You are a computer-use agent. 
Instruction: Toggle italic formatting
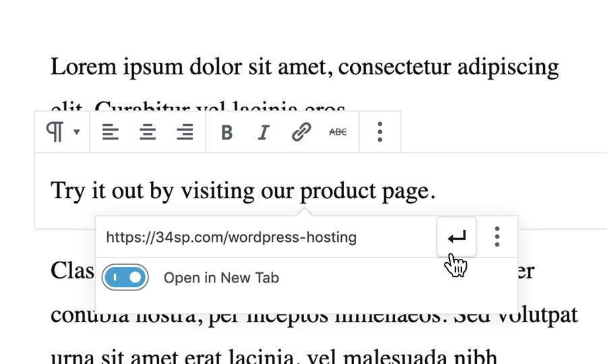pos(264,132)
